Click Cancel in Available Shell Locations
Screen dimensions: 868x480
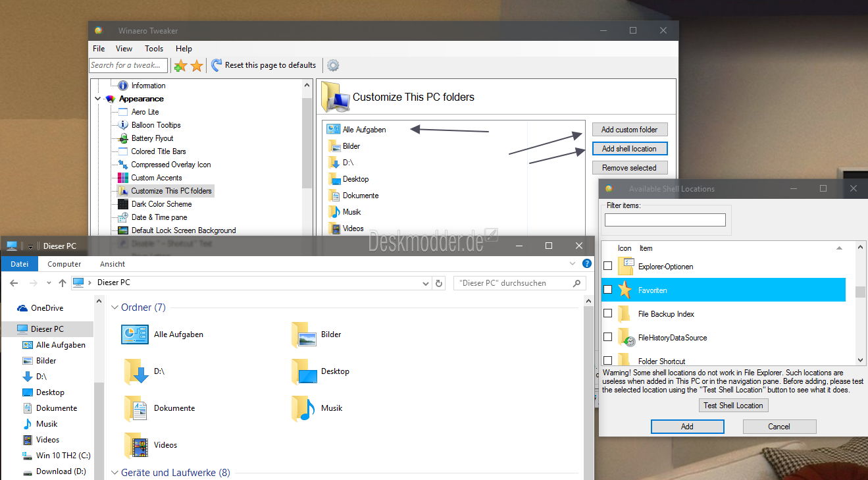779,427
